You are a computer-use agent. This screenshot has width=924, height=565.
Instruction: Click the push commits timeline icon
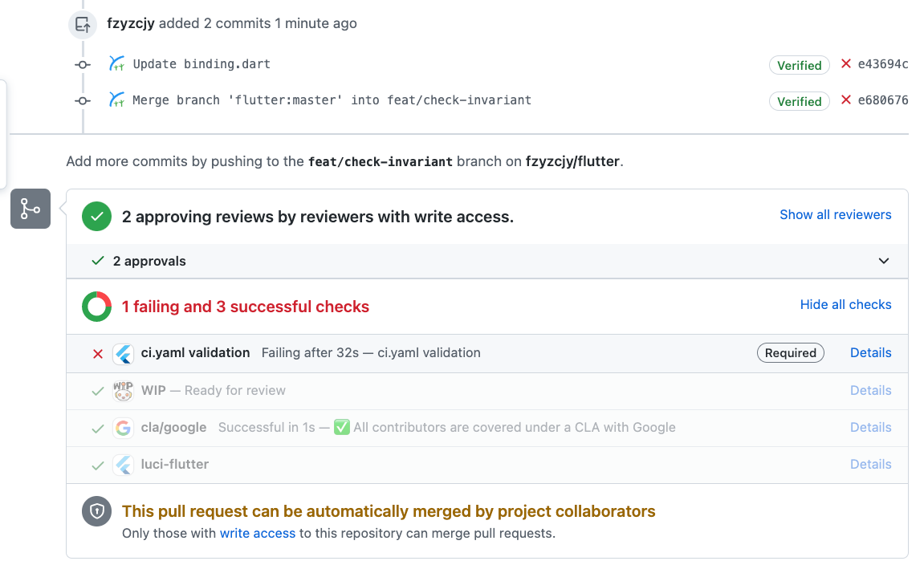(83, 25)
